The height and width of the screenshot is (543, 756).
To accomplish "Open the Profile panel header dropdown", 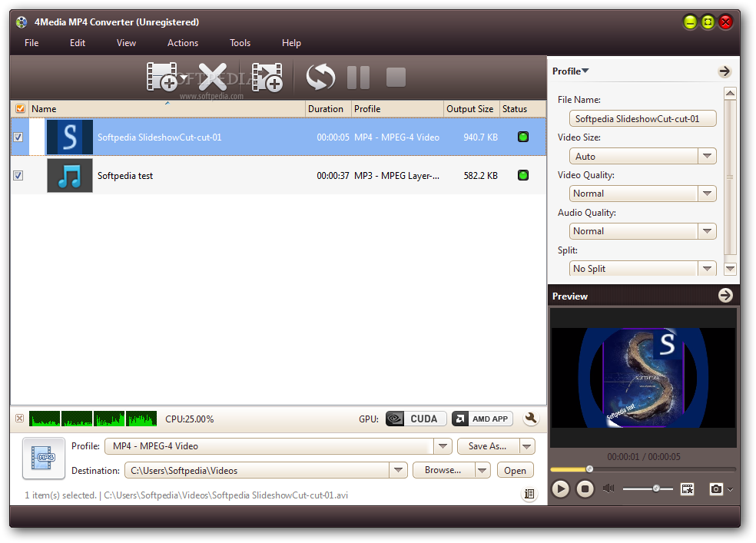I will [585, 71].
